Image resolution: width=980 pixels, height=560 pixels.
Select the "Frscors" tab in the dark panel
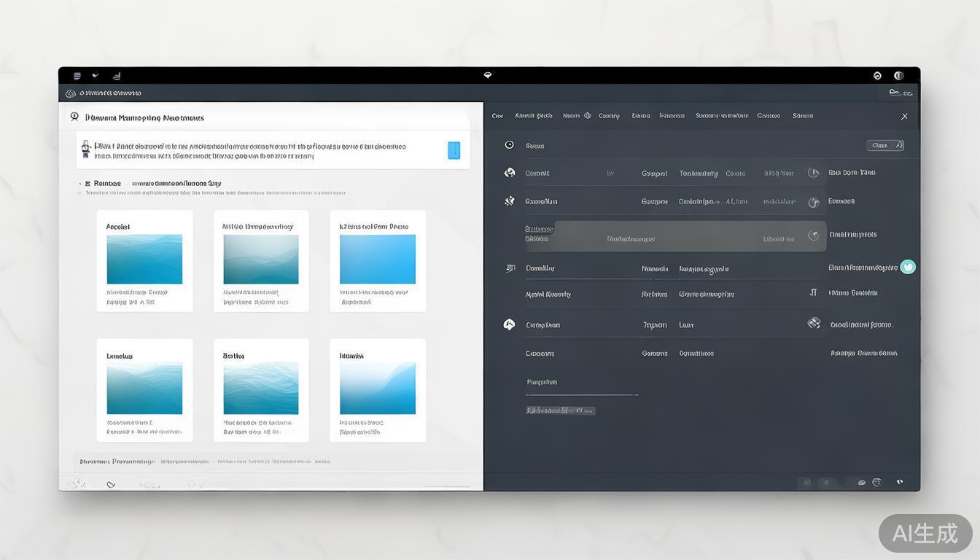(672, 116)
